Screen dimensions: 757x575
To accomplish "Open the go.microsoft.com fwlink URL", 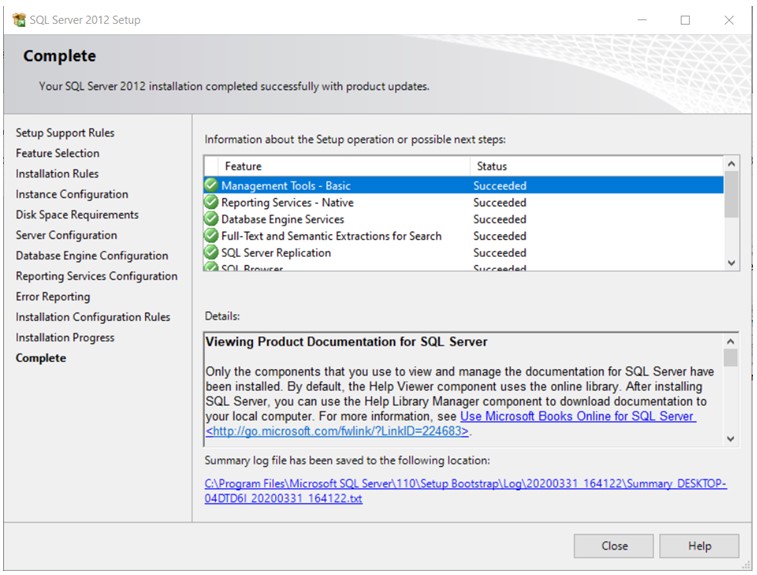I will [337, 431].
